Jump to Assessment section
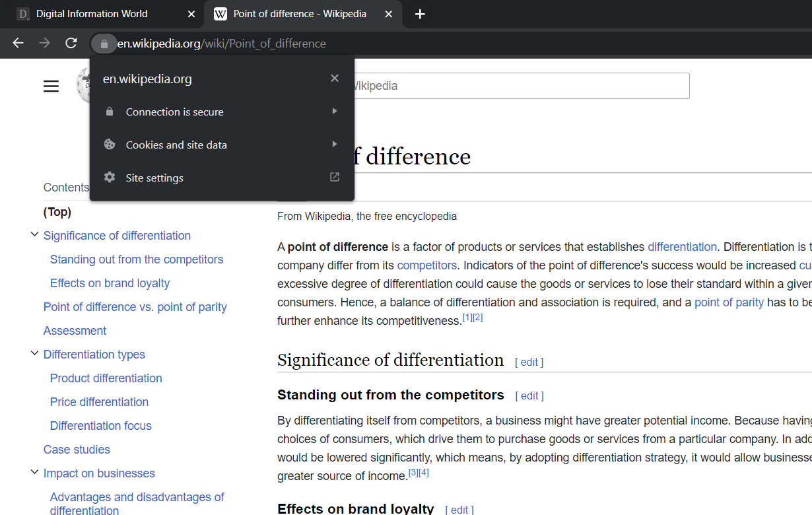812x515 pixels. click(x=75, y=331)
